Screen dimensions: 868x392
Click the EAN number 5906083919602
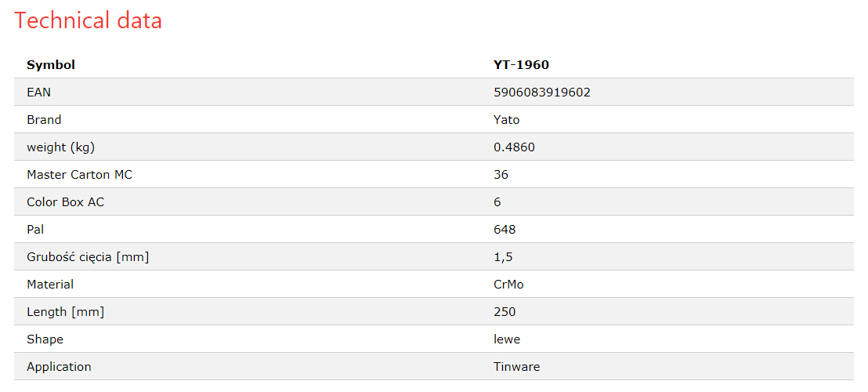point(542,93)
